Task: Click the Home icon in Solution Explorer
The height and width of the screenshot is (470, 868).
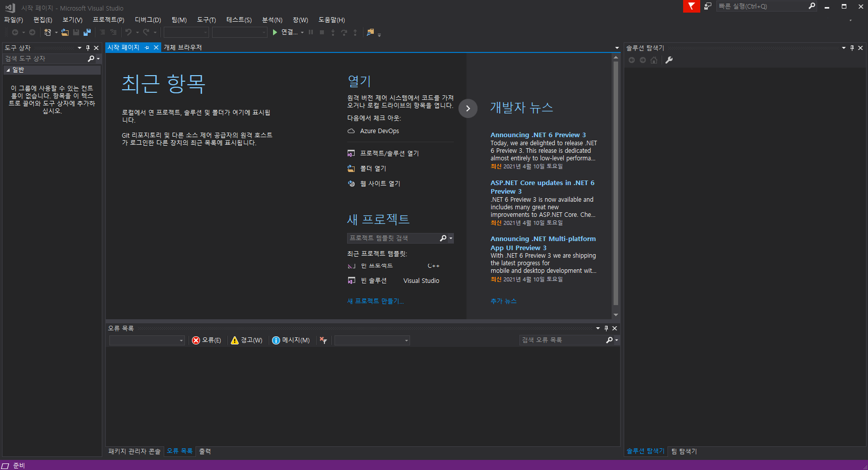Action: pos(654,60)
